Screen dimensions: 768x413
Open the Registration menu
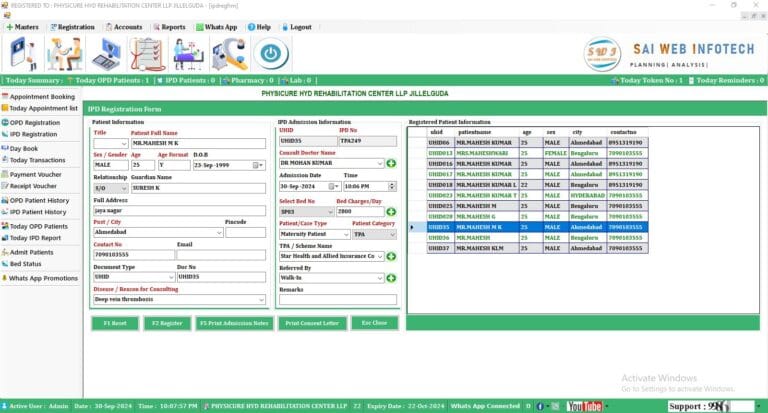click(x=72, y=27)
